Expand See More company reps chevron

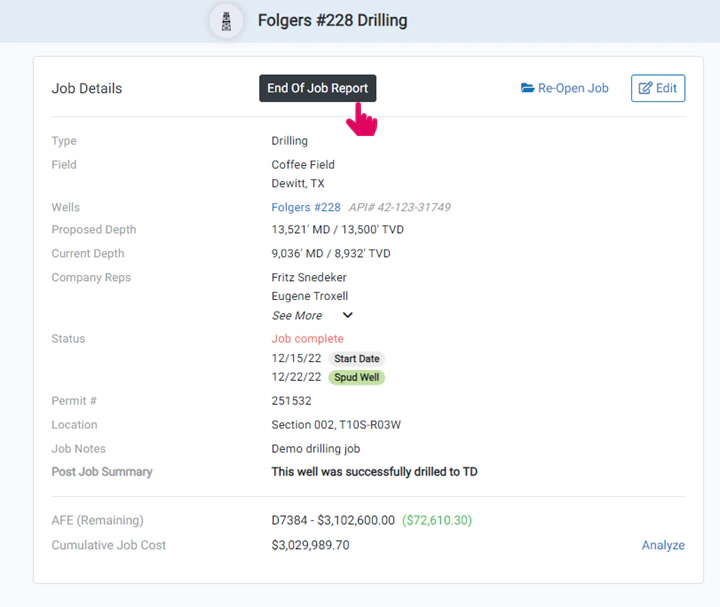click(x=348, y=315)
